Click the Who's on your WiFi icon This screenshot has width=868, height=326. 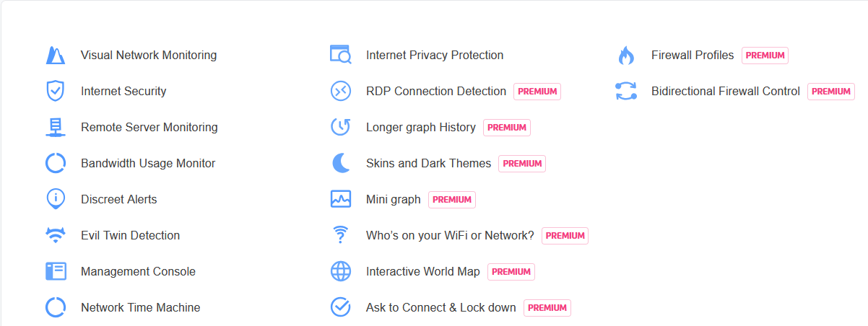340,235
